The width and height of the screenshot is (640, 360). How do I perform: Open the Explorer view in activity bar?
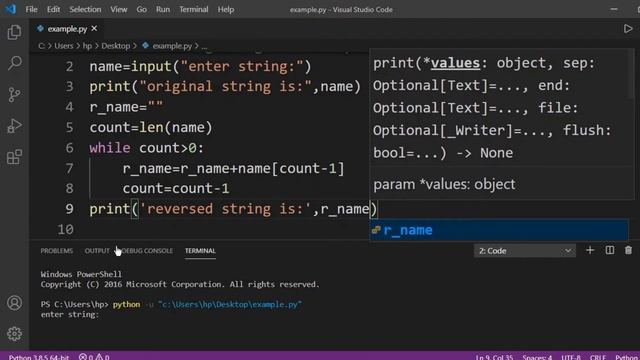14,32
